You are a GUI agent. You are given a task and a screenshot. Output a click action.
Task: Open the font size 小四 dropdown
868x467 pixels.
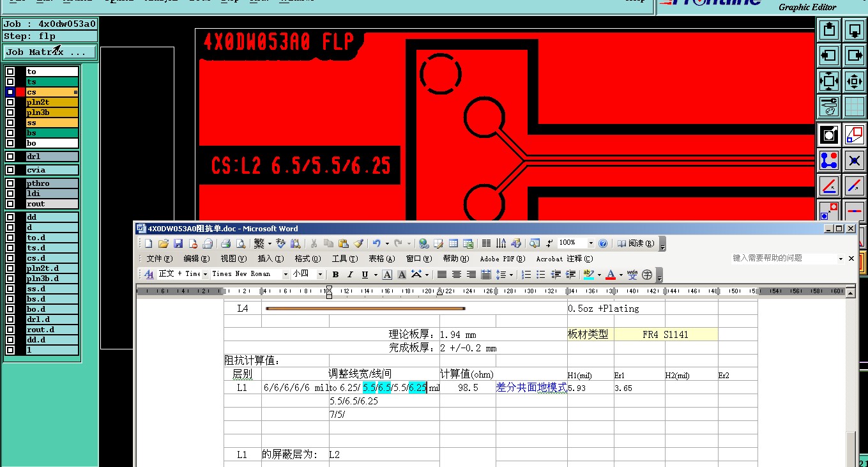click(321, 274)
